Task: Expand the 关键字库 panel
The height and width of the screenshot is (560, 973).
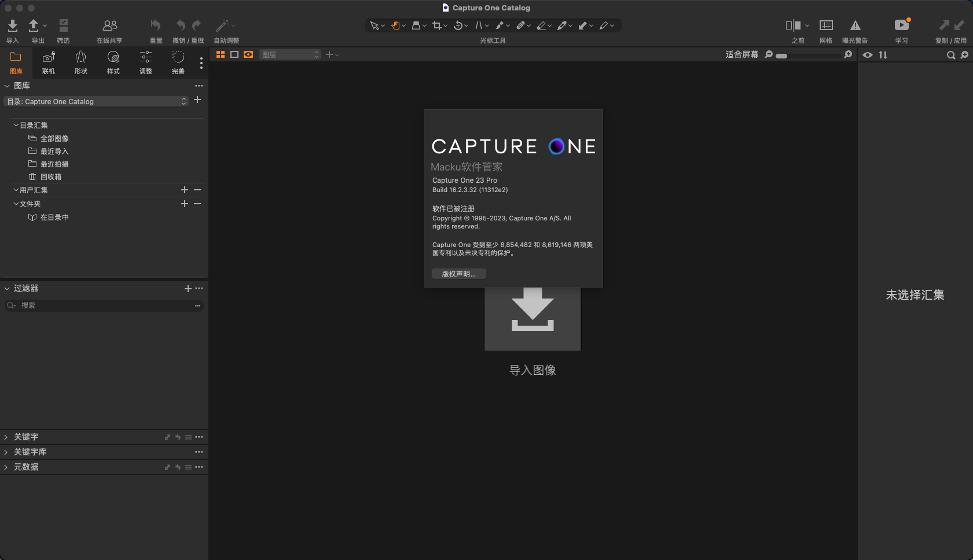Action: 6,452
